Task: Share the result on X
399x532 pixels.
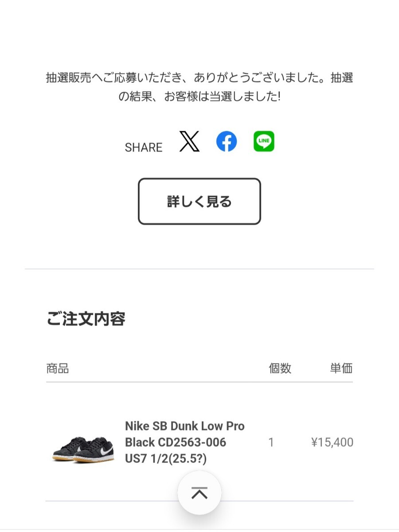Action: (x=189, y=142)
